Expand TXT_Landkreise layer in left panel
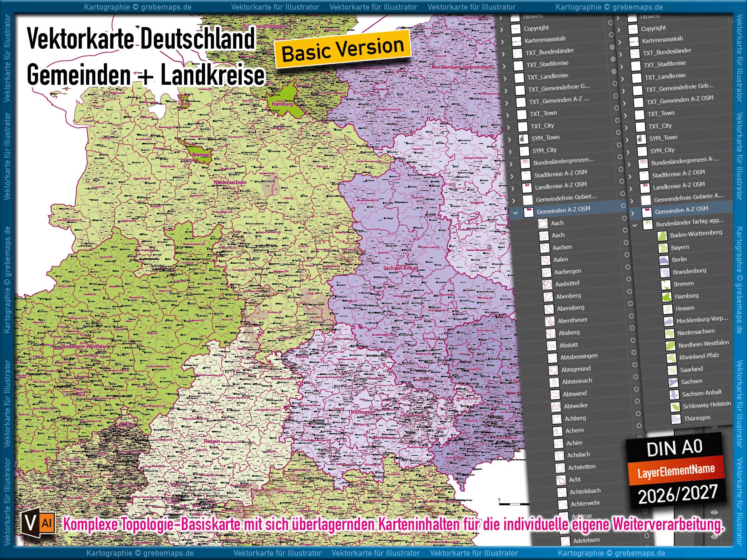The height and width of the screenshot is (560, 747). (x=505, y=79)
